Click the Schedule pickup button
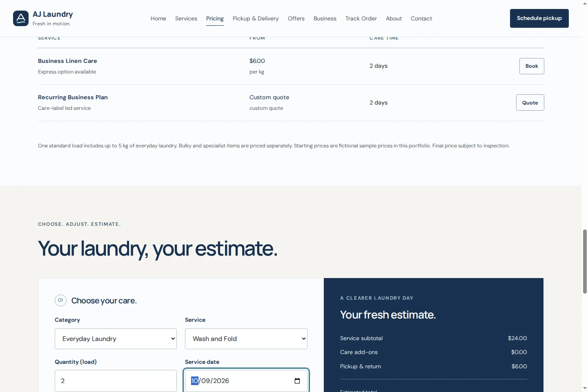 tap(539, 18)
